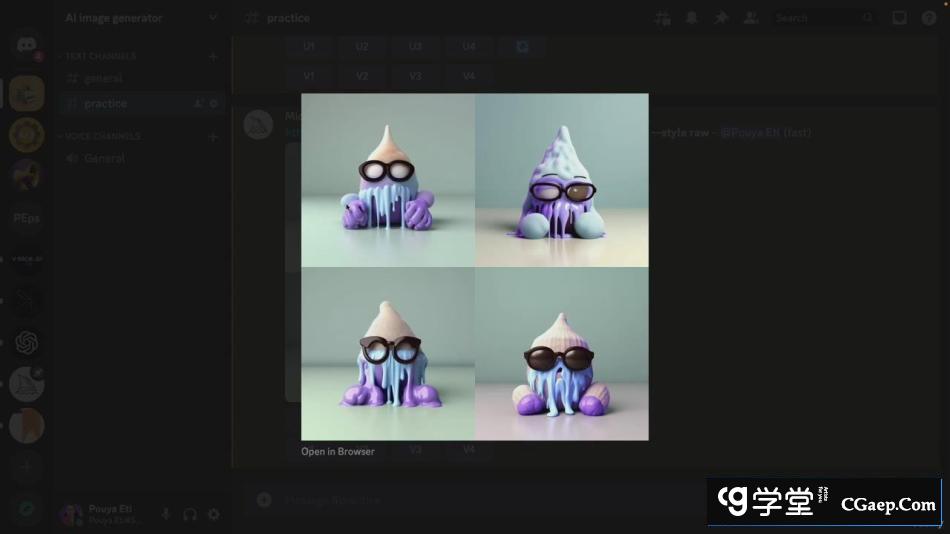Image resolution: width=950 pixels, height=534 pixels.
Task: Deafen audio with the headphones icon
Action: point(190,514)
